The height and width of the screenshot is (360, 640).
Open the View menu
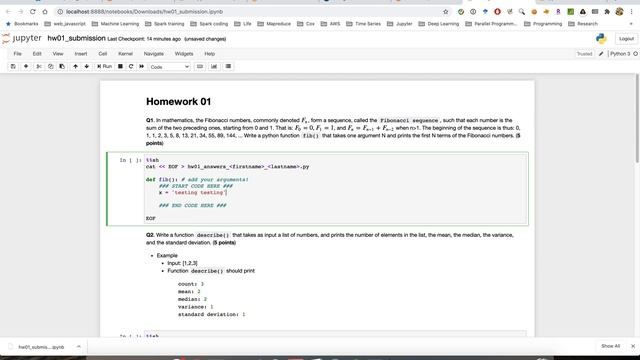click(58, 54)
